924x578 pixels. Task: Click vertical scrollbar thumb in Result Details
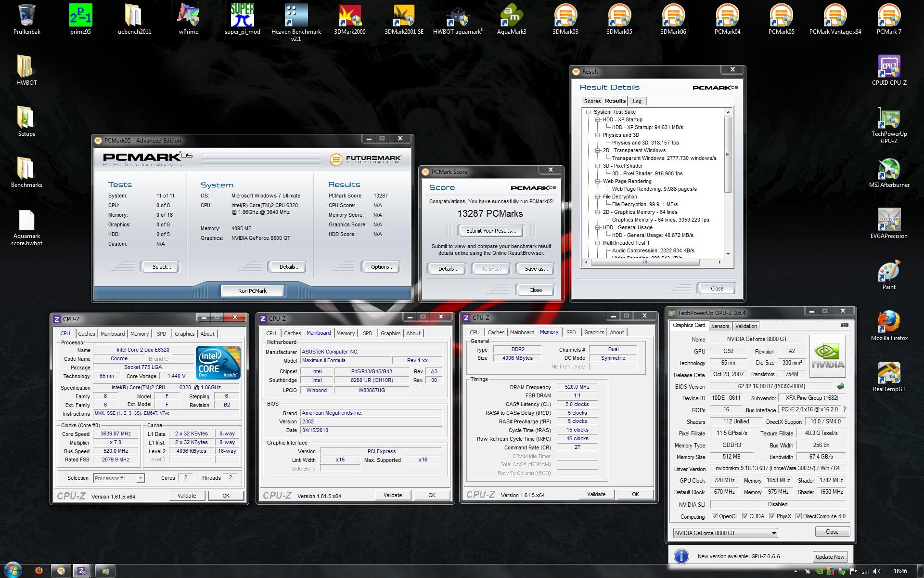728,154
